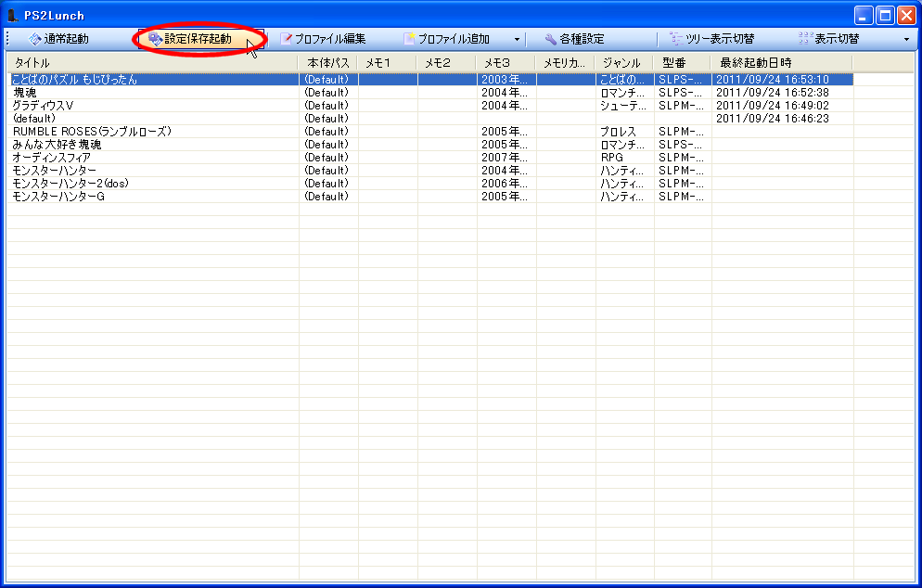Click the メモリカ... column header
Viewport: 922px width, 588px height.
click(x=565, y=63)
